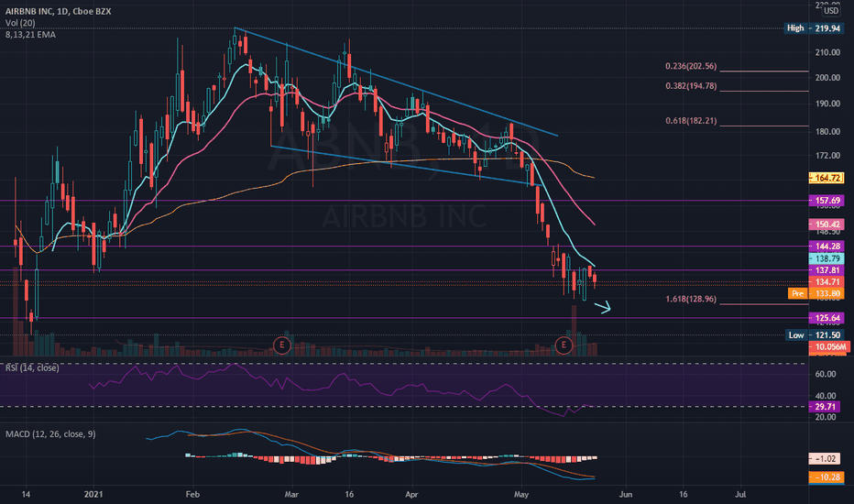Select the 0.382(194.78) Fibonacci level label
The width and height of the screenshot is (854, 504).
point(691,85)
